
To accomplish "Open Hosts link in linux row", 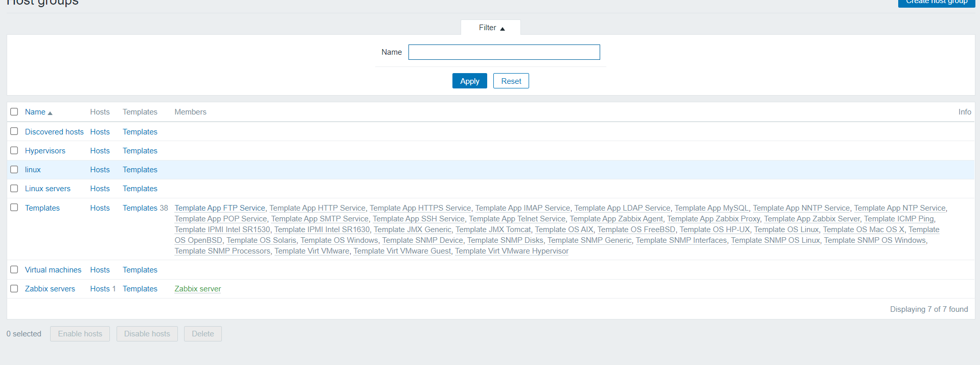I will [100, 170].
